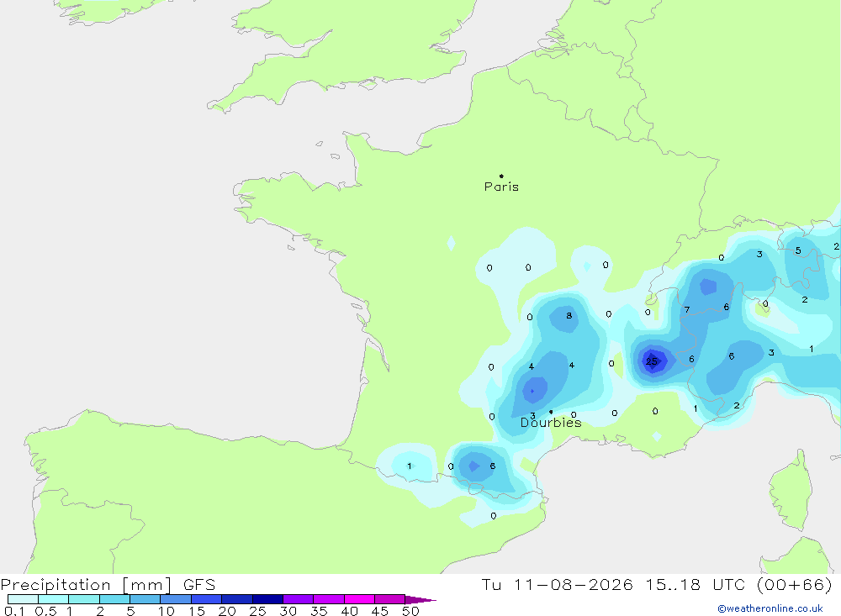Viewport: 841px width, 616px height.
Task: Click the Paris city label
Action: pyautogui.click(x=501, y=187)
